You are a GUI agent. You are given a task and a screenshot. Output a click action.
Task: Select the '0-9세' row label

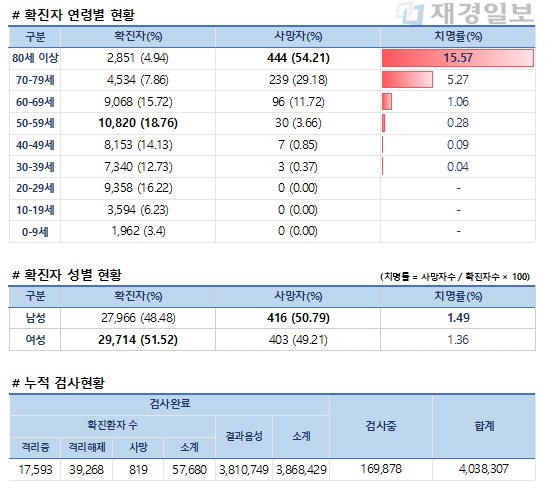[35, 232]
